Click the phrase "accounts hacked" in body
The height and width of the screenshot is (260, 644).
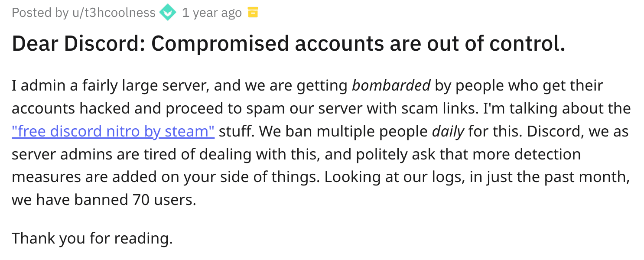click(x=70, y=108)
